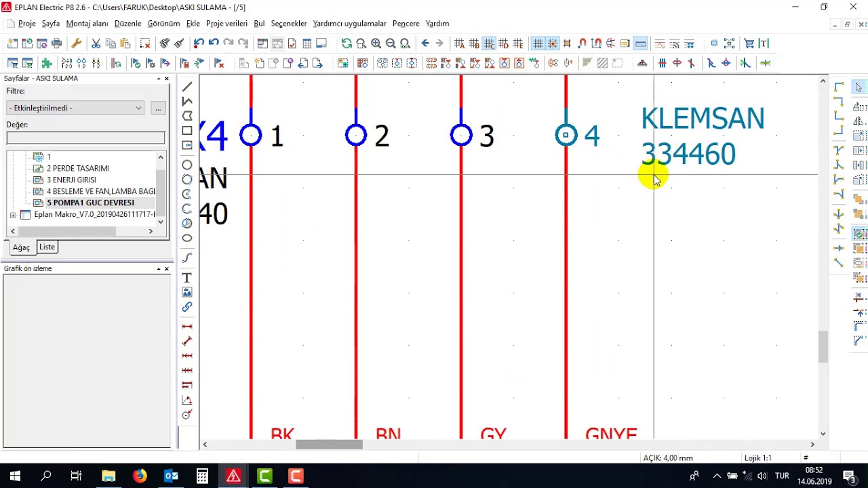Image resolution: width=868 pixels, height=488 pixels.
Task: Select the Ellipse drawing tool
Action: click(x=187, y=238)
